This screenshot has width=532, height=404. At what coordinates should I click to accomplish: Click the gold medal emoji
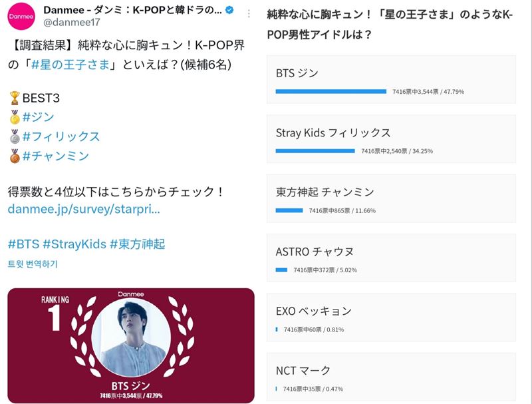pos(15,117)
